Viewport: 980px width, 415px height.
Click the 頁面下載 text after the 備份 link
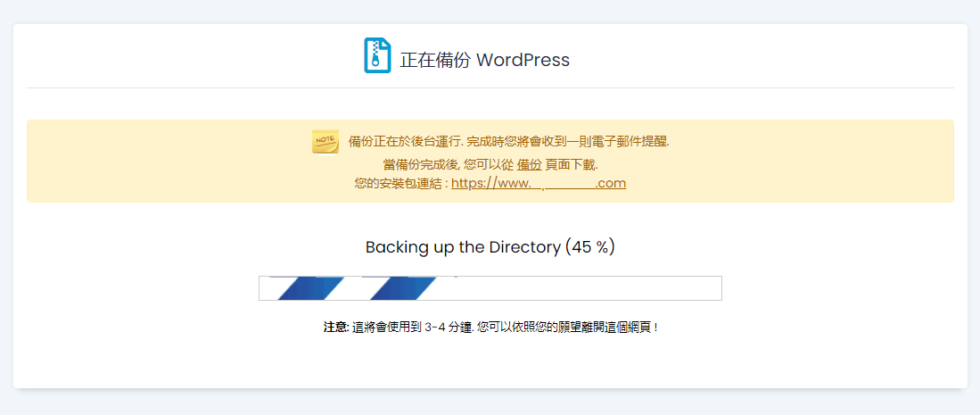click(571, 164)
